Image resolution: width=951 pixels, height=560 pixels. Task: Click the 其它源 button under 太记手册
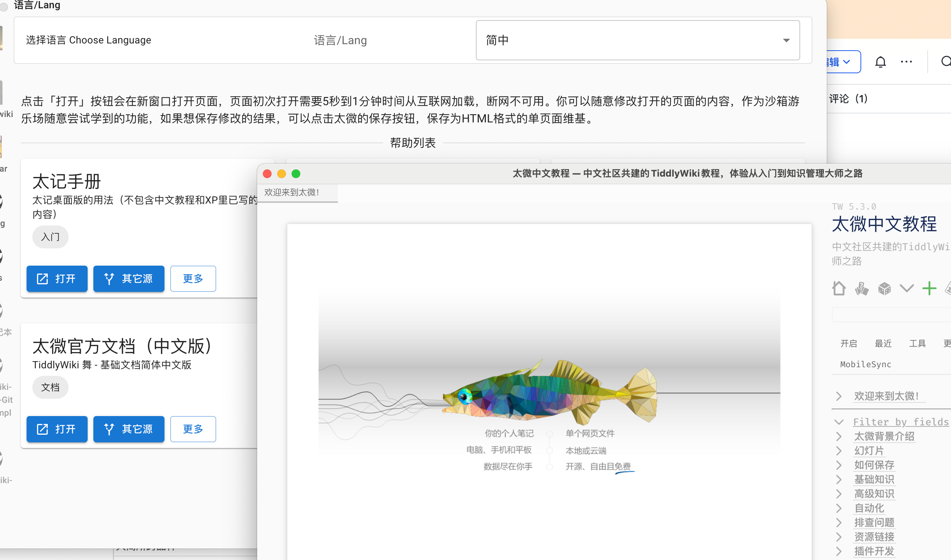tap(129, 279)
